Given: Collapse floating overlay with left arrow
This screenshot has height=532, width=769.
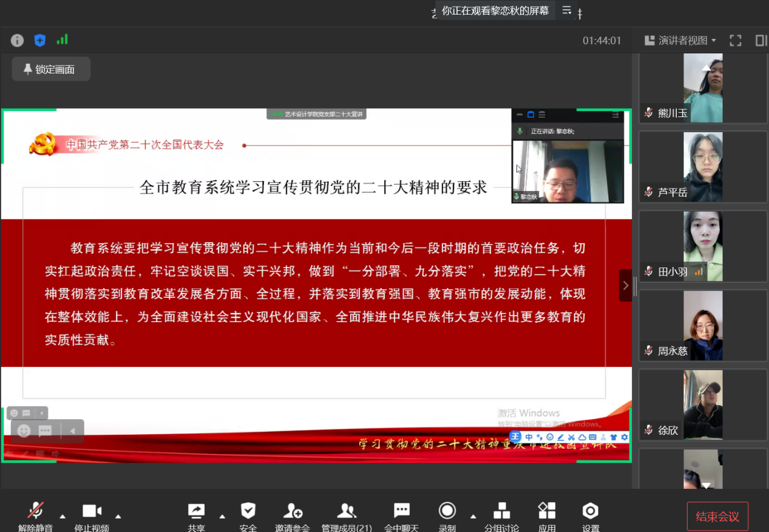Looking at the screenshot, I should pyautogui.click(x=72, y=431).
